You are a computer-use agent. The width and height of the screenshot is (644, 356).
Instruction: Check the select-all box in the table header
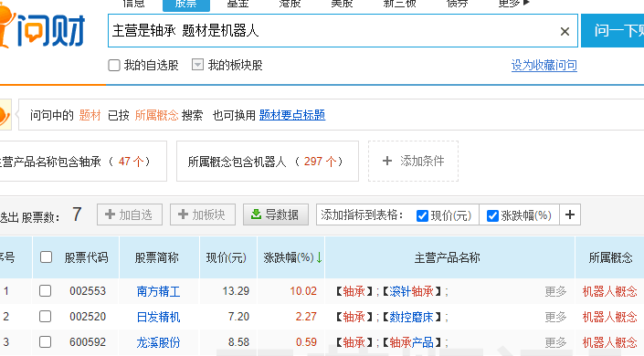(x=46, y=257)
